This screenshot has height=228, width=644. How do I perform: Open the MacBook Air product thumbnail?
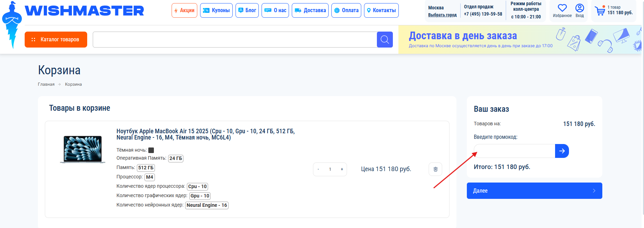click(x=83, y=149)
